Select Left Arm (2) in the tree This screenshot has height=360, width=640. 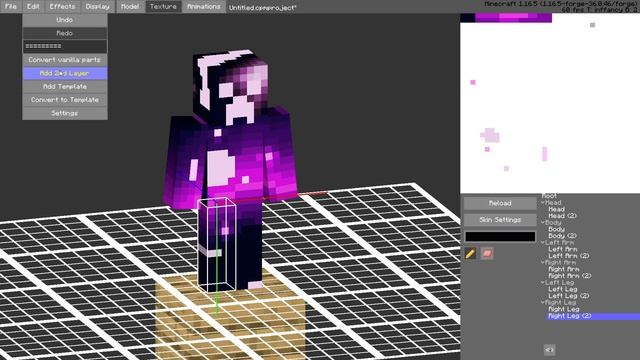(x=569, y=256)
